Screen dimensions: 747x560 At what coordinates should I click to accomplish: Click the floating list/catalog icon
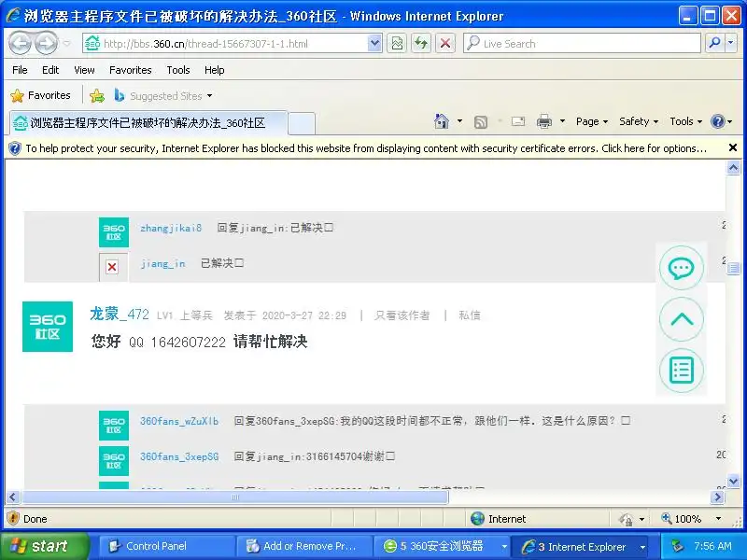[682, 371]
